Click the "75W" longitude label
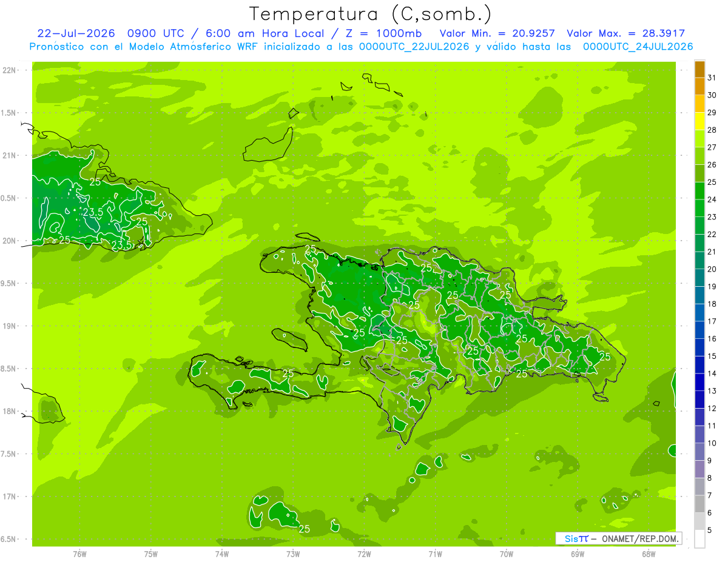 click(x=151, y=554)
